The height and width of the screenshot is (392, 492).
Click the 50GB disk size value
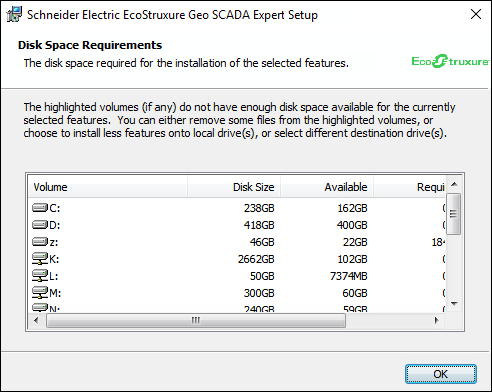coord(262,276)
